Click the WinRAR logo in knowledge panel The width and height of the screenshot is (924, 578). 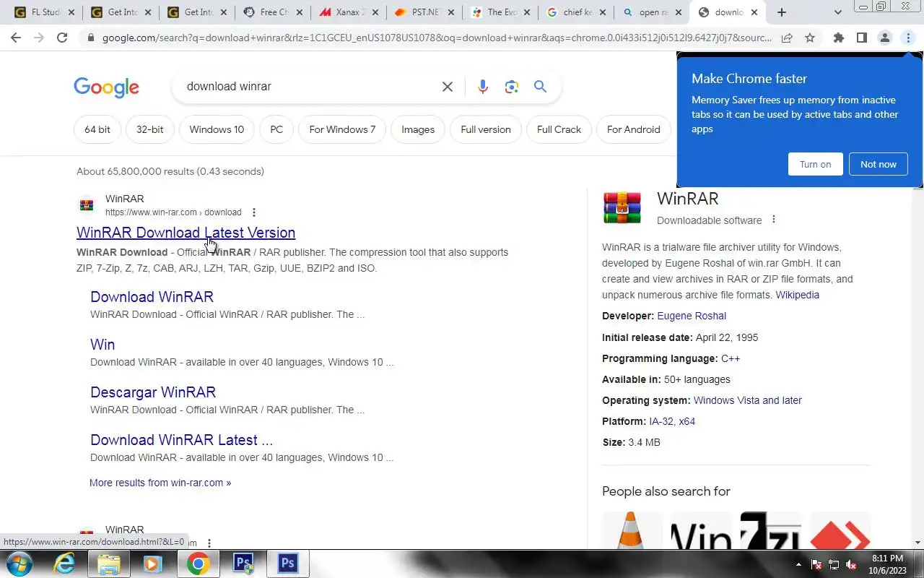622,208
